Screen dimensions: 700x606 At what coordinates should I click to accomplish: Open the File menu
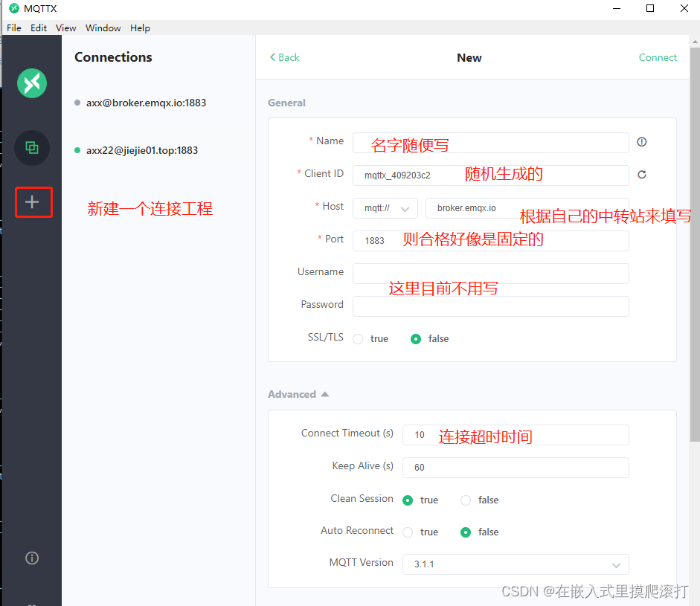13,28
